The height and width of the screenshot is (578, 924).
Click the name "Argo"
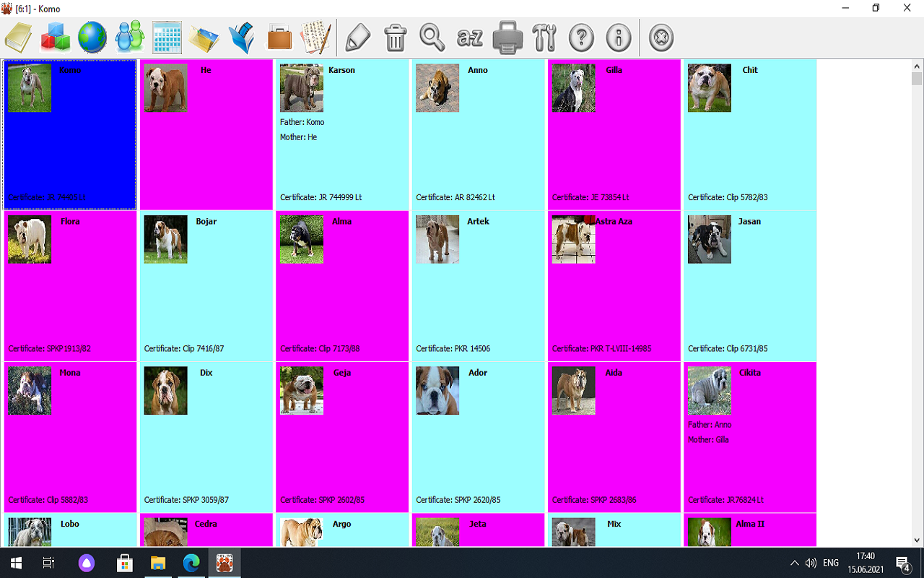coord(342,524)
